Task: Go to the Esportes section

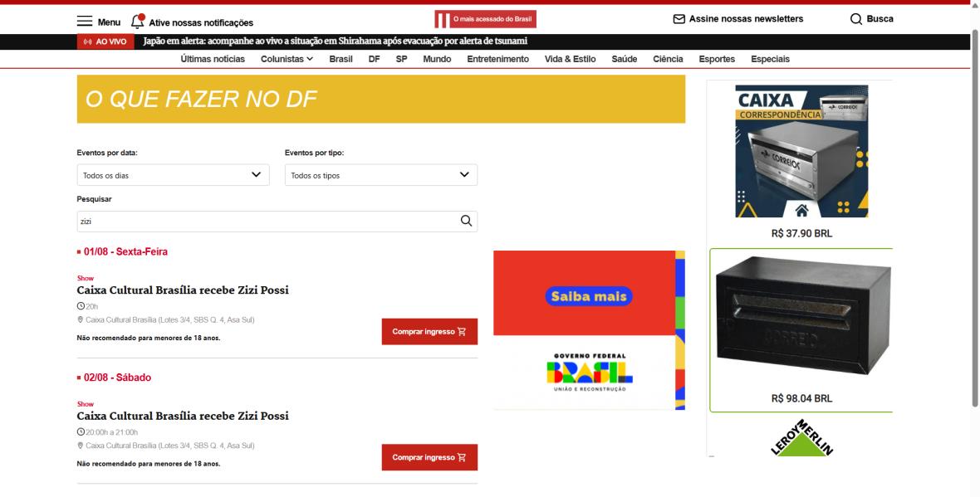Action: 717,59
